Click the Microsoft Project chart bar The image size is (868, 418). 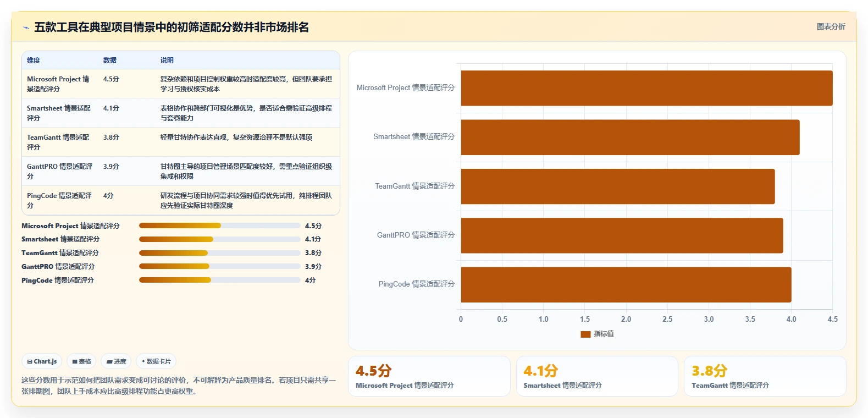[646, 88]
